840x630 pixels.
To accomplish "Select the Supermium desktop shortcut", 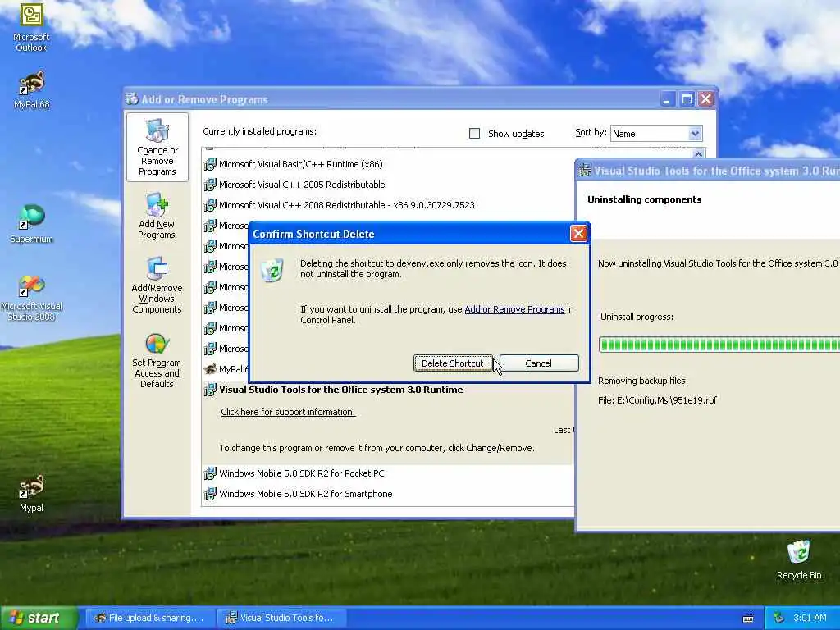I will 31,224.
